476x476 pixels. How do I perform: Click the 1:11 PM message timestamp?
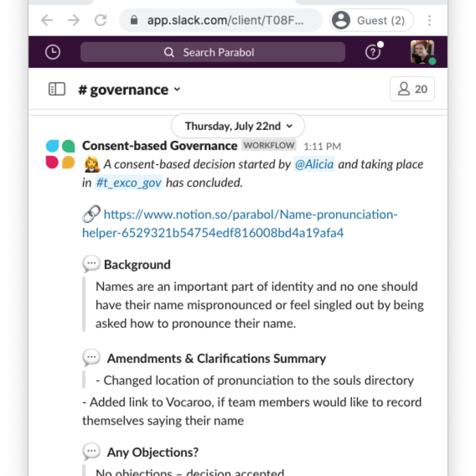click(x=322, y=147)
